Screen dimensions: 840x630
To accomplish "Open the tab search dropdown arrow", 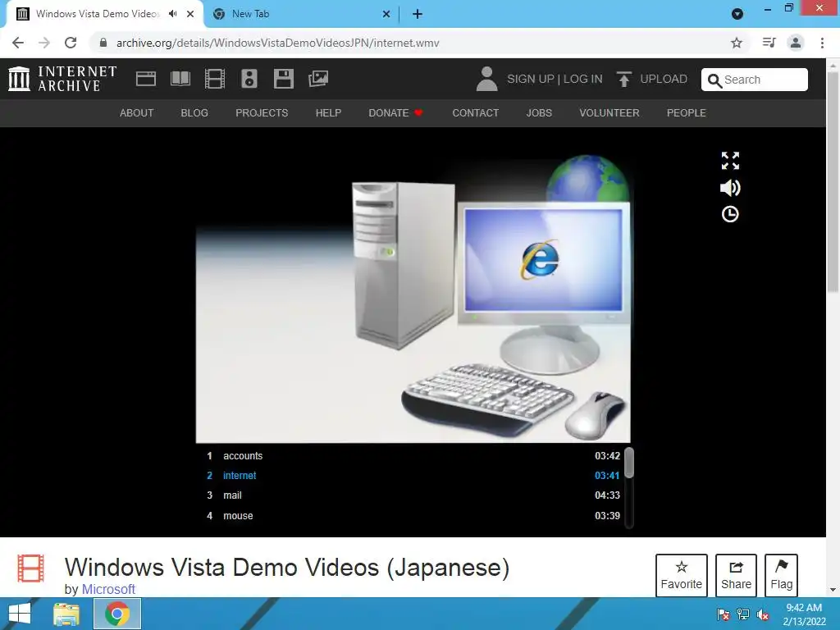I will tap(737, 14).
